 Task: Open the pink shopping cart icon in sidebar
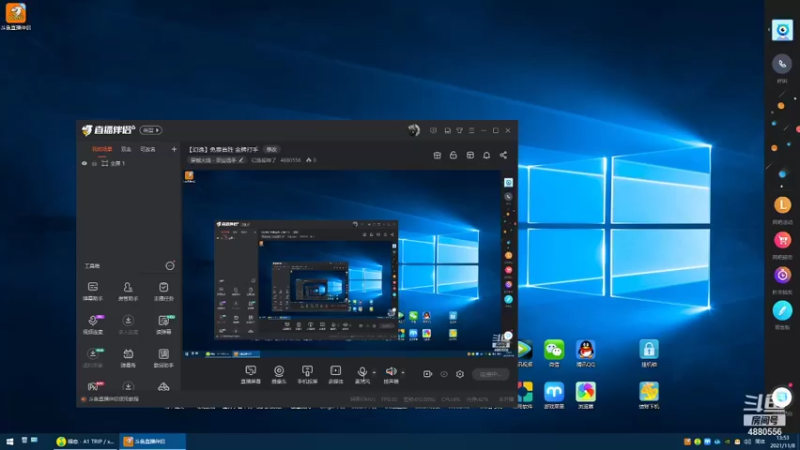point(782,240)
